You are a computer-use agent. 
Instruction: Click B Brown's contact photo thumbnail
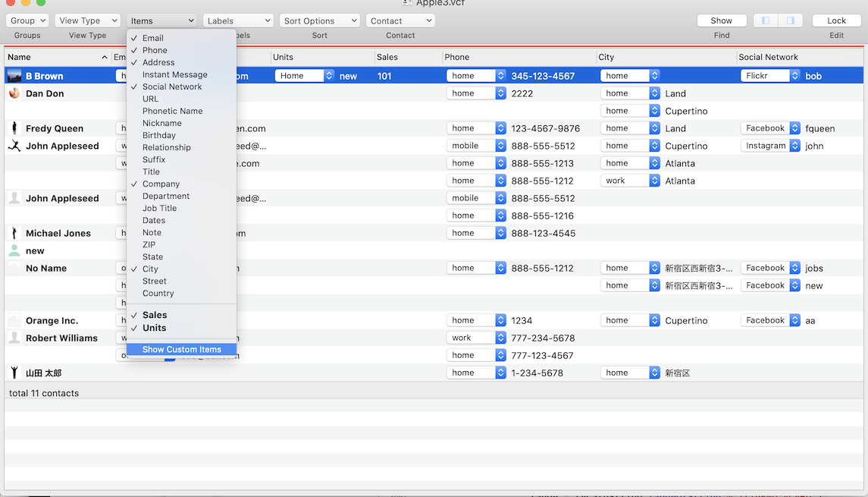point(14,76)
